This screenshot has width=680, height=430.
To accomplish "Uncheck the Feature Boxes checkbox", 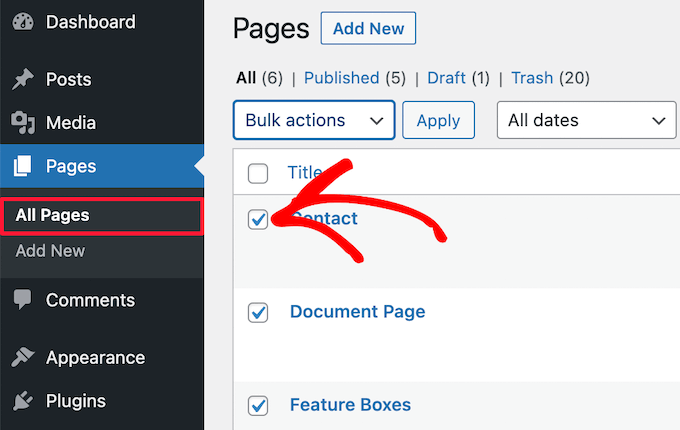I will click(258, 405).
